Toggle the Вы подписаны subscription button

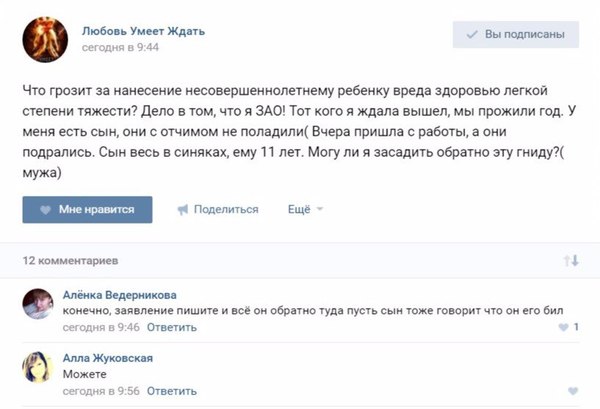[x=515, y=35]
